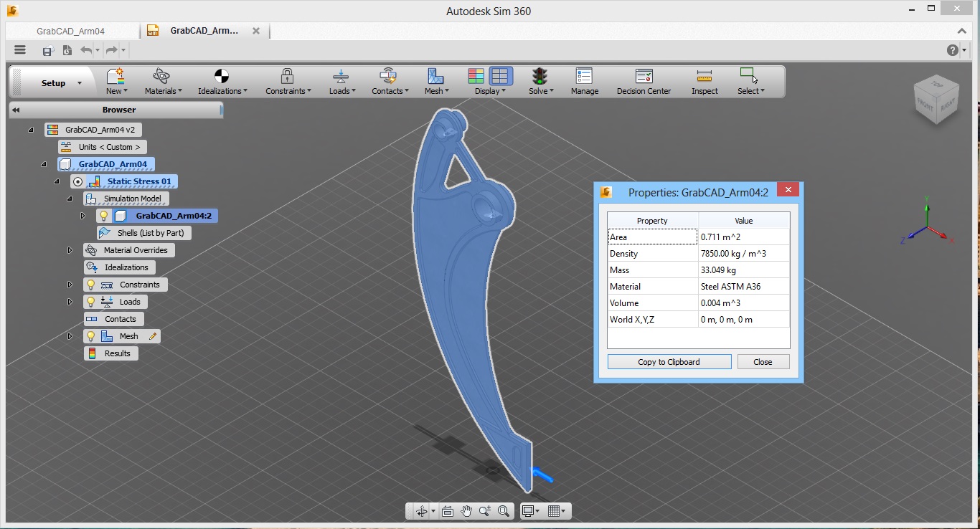This screenshot has width=980, height=529.
Task: Switch to the GrabCAD_Arm04 tab
Action: (x=70, y=32)
